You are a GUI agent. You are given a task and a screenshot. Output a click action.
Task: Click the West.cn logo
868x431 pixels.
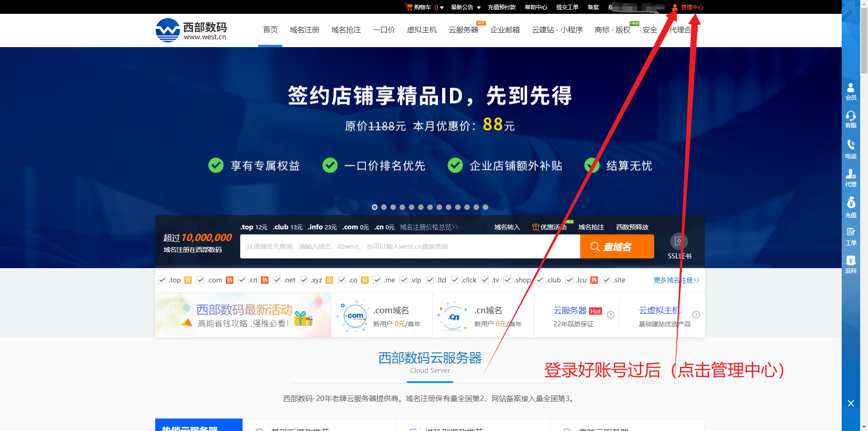tap(191, 30)
